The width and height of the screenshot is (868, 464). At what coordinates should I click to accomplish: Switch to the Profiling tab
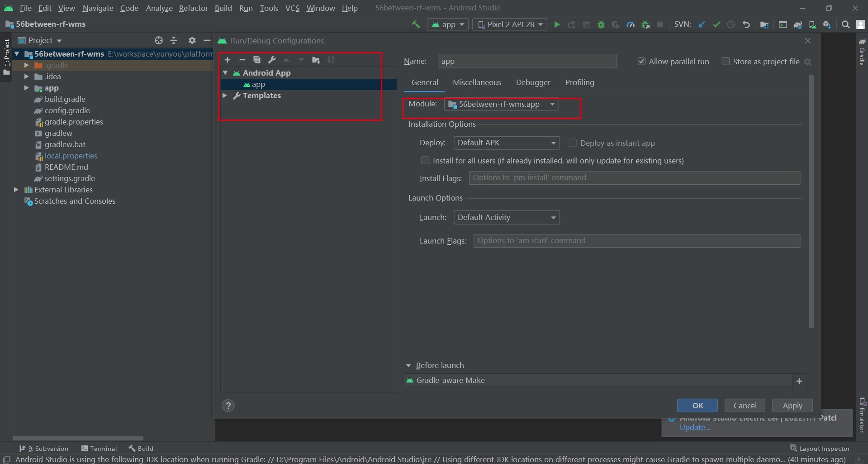(x=579, y=82)
